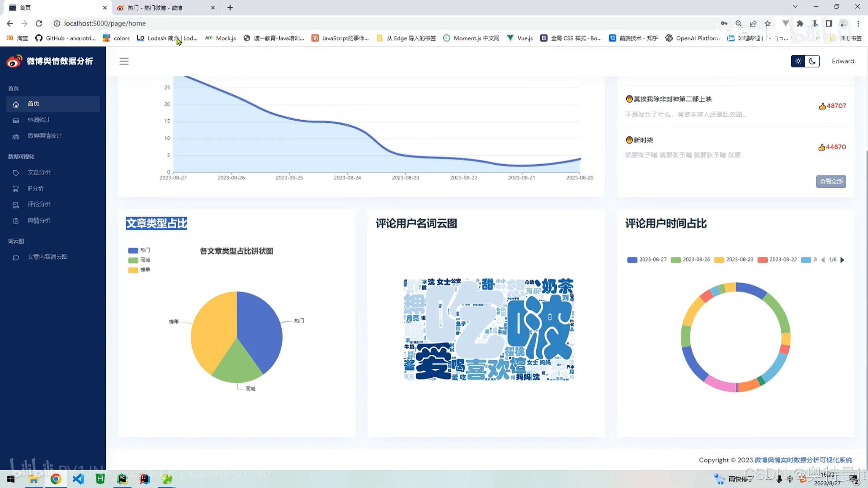Open 微博舆情统计 sidebar item
This screenshot has height=488, width=868.
[x=44, y=136]
